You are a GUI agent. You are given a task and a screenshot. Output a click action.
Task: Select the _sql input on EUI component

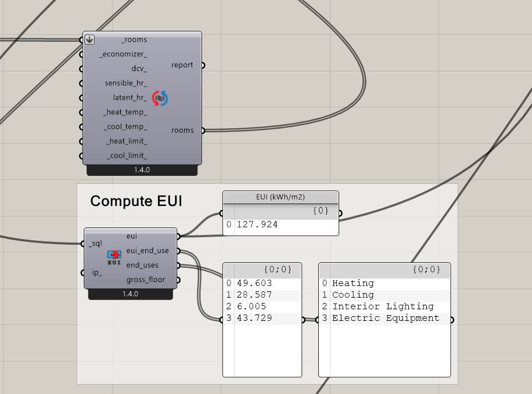(x=95, y=244)
